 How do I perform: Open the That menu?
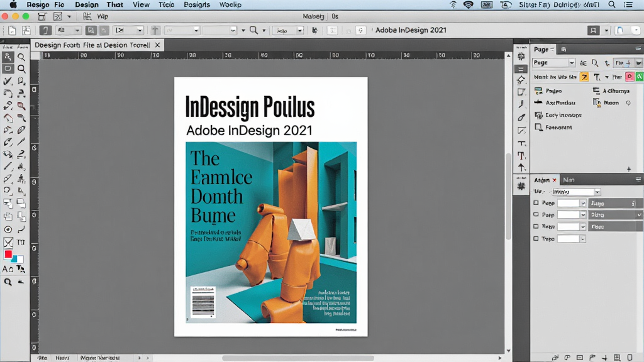click(115, 4)
